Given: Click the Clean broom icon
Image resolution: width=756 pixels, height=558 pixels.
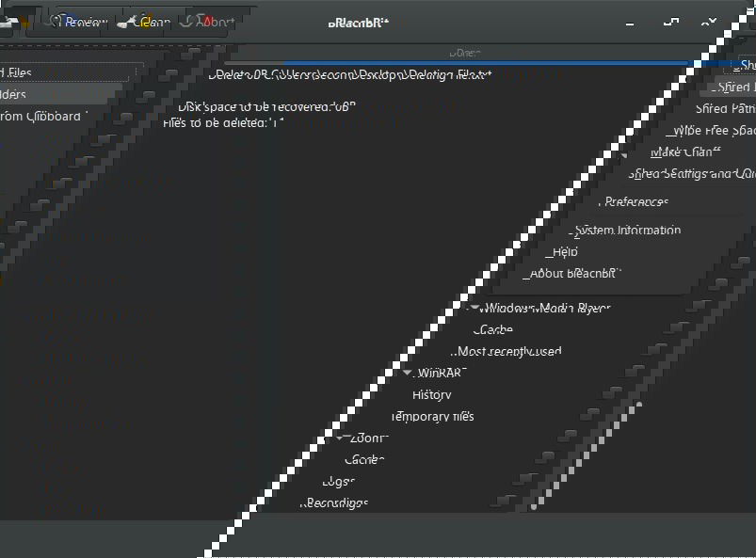Looking at the screenshot, I should [126, 22].
